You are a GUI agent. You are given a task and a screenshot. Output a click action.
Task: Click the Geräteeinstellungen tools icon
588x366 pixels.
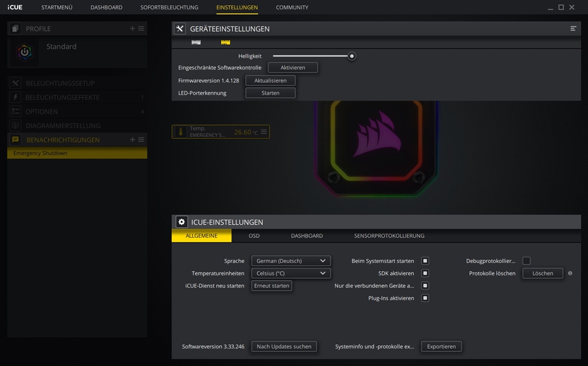[180, 28]
